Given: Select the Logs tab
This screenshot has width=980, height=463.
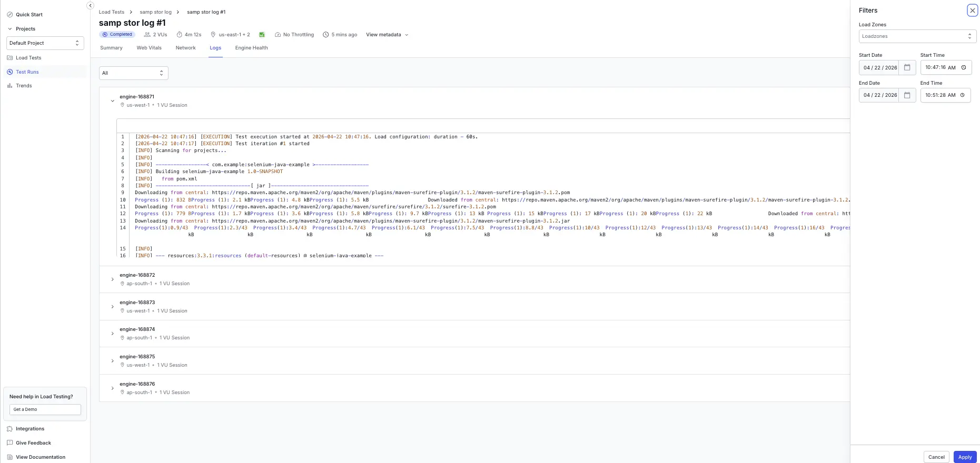Looking at the screenshot, I should point(215,48).
